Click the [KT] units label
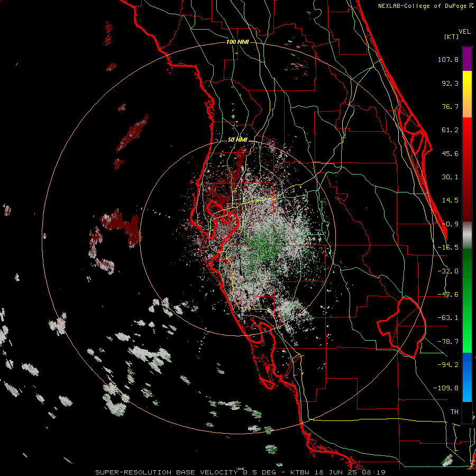 tap(452, 36)
